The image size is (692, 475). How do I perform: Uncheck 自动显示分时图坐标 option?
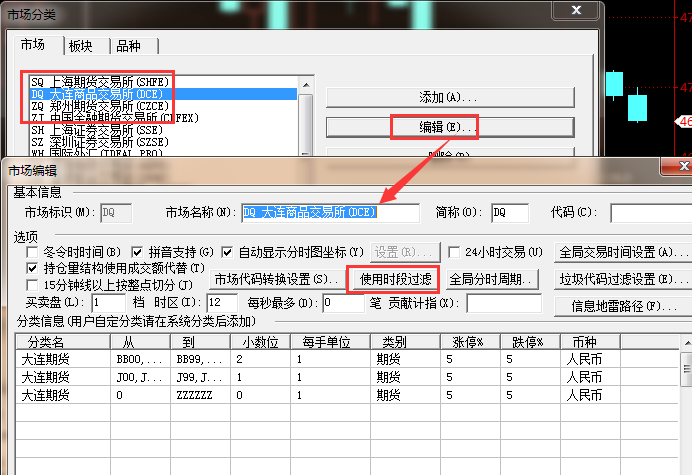(228, 252)
